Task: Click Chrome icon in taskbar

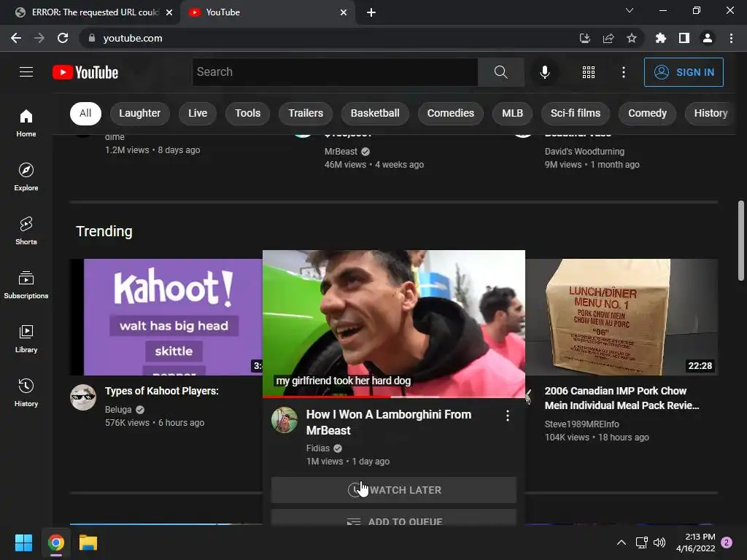Action: 55,542
